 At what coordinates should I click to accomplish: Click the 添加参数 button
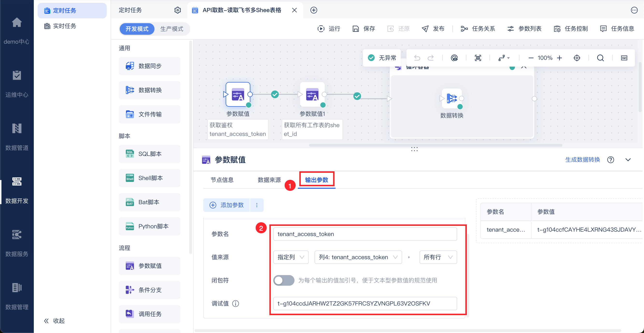pos(226,205)
